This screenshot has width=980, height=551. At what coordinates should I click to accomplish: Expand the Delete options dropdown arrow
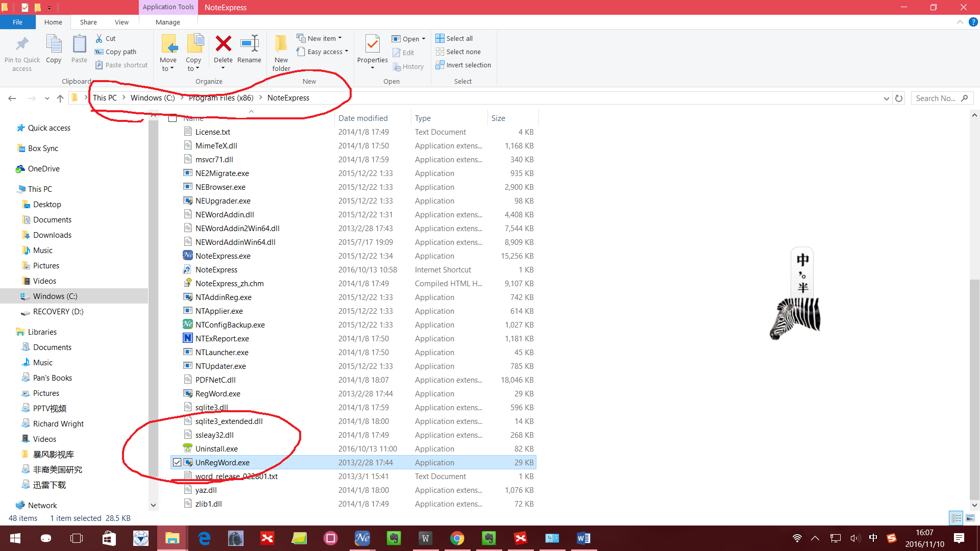(x=223, y=68)
